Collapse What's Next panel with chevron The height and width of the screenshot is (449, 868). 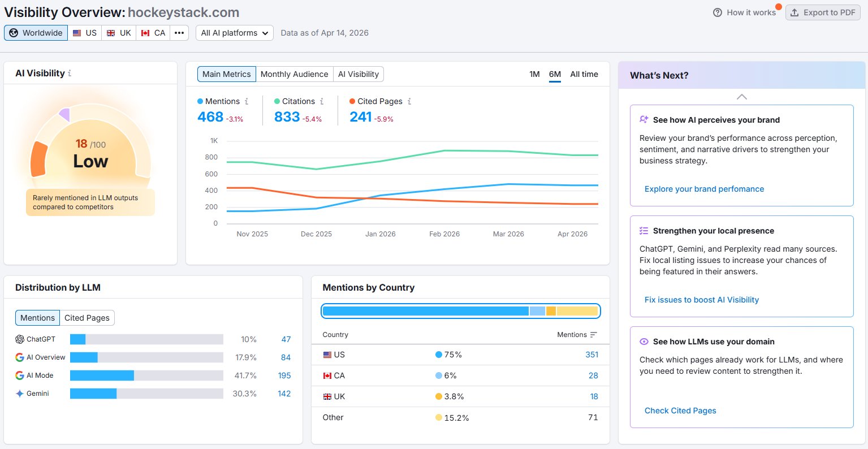click(742, 97)
